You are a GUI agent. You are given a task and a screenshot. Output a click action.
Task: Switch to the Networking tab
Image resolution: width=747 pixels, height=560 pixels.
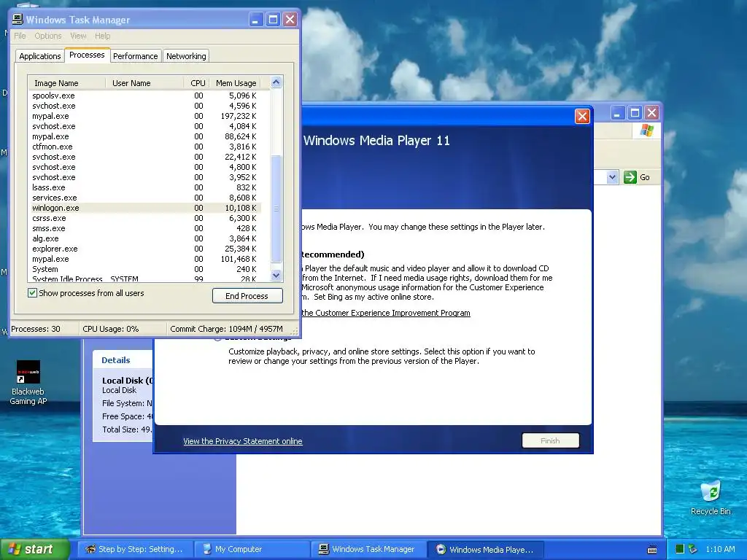[186, 56]
